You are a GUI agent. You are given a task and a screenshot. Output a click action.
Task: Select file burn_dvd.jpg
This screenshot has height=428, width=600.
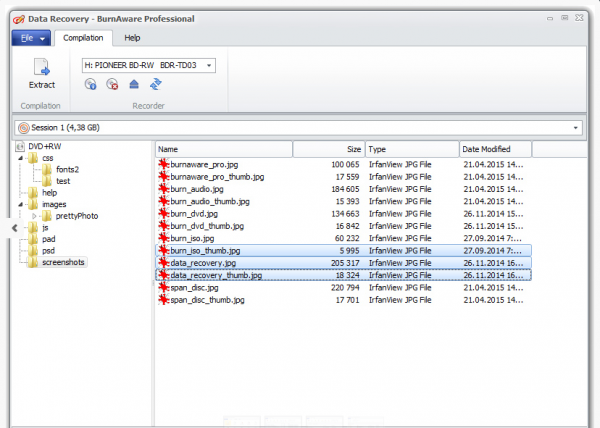point(194,213)
